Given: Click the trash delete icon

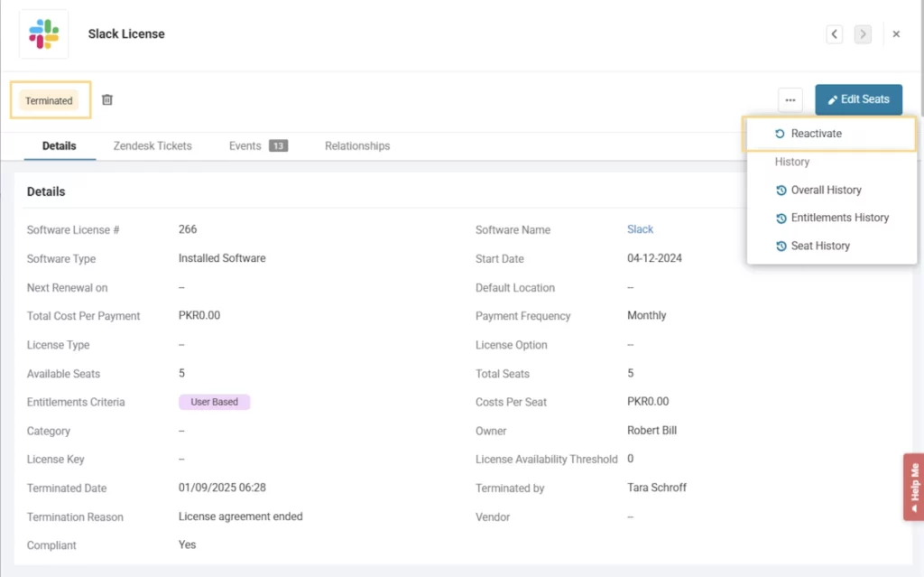Looking at the screenshot, I should click(x=107, y=100).
